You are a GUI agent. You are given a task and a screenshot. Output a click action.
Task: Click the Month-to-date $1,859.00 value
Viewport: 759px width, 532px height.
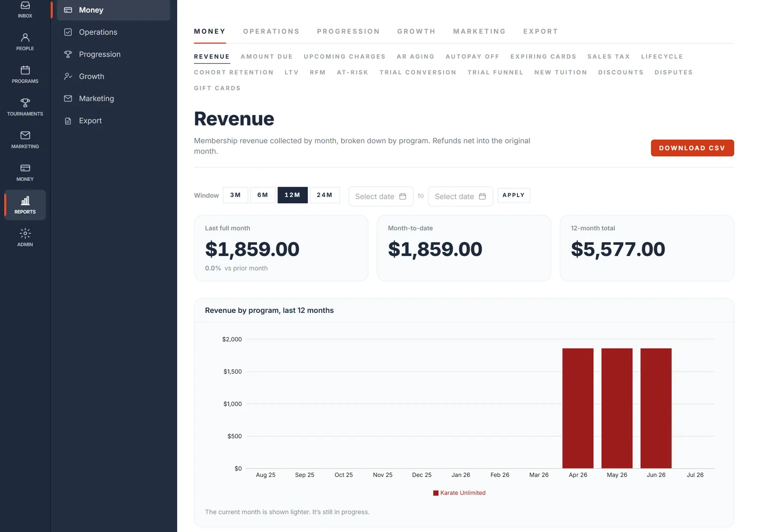click(x=435, y=249)
